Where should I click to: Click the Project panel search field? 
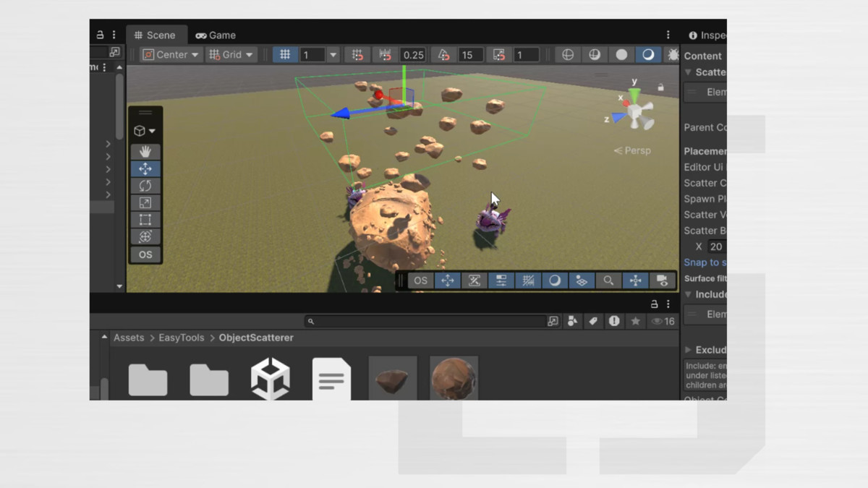click(x=425, y=321)
